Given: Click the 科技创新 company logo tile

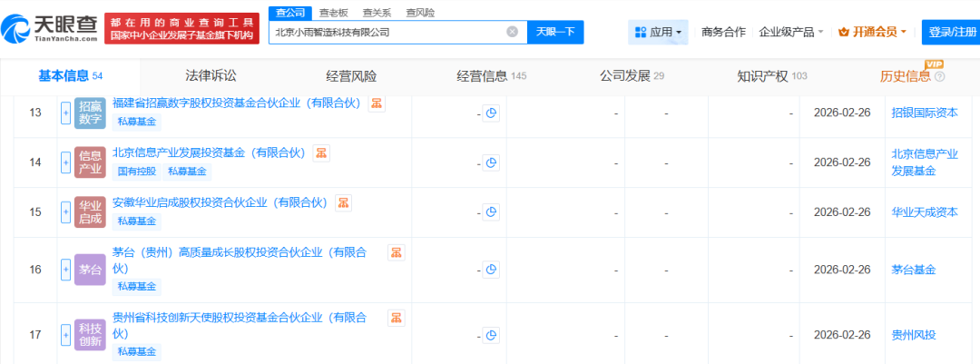Looking at the screenshot, I should 90,335.
